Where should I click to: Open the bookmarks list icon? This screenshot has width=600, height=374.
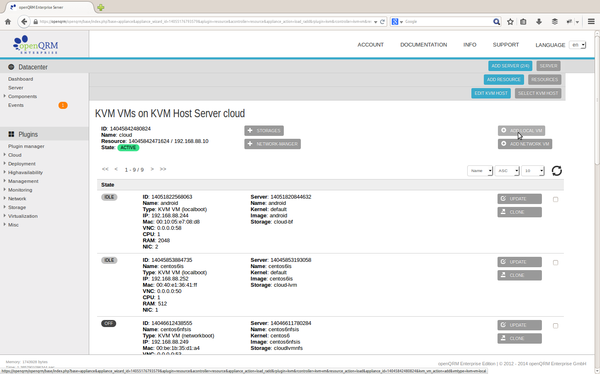click(x=523, y=22)
